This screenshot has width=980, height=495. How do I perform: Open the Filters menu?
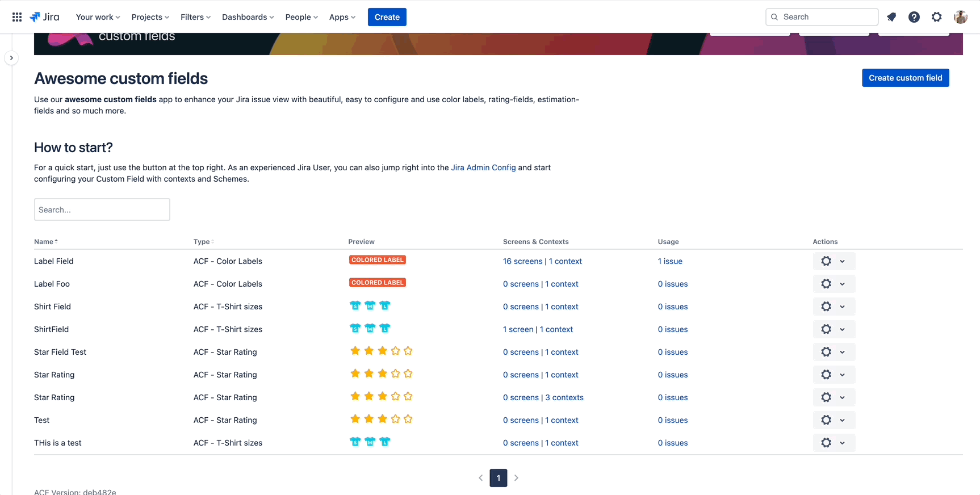tap(196, 17)
